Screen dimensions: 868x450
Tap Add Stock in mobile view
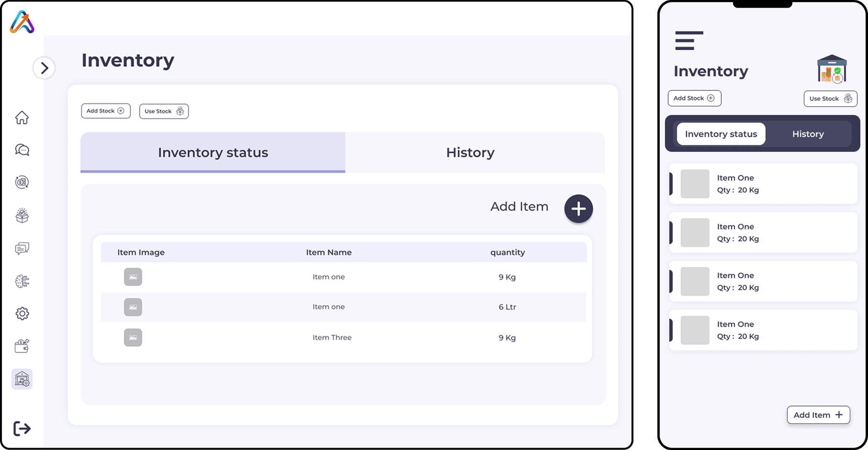[694, 98]
